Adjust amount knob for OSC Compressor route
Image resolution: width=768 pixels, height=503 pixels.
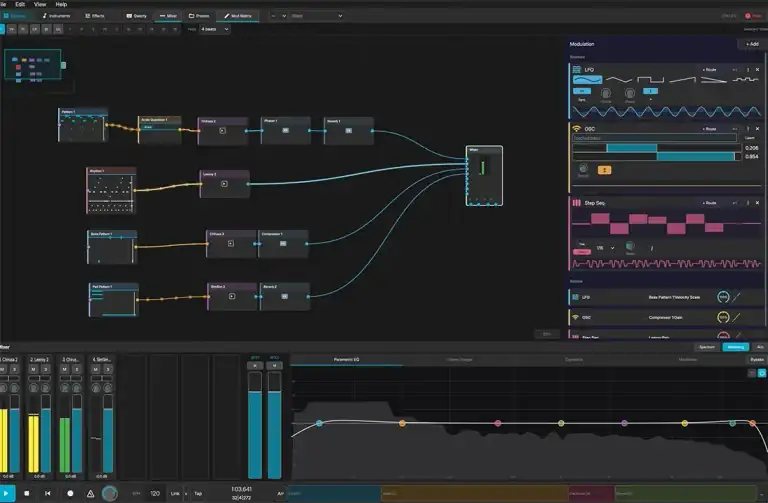pos(723,317)
